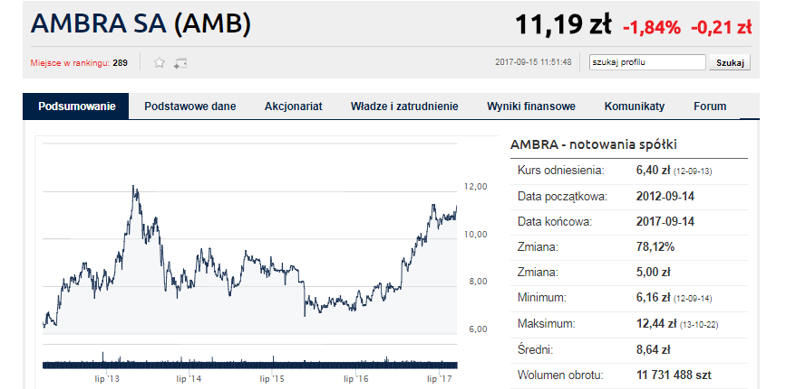
Task: Click the Szukaj search button
Action: point(729,63)
